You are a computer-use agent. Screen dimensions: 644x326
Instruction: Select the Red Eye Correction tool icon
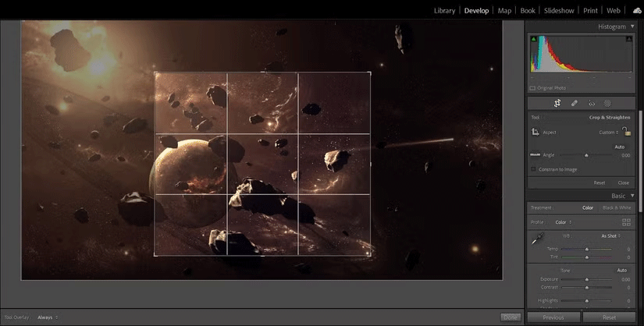[x=592, y=104]
